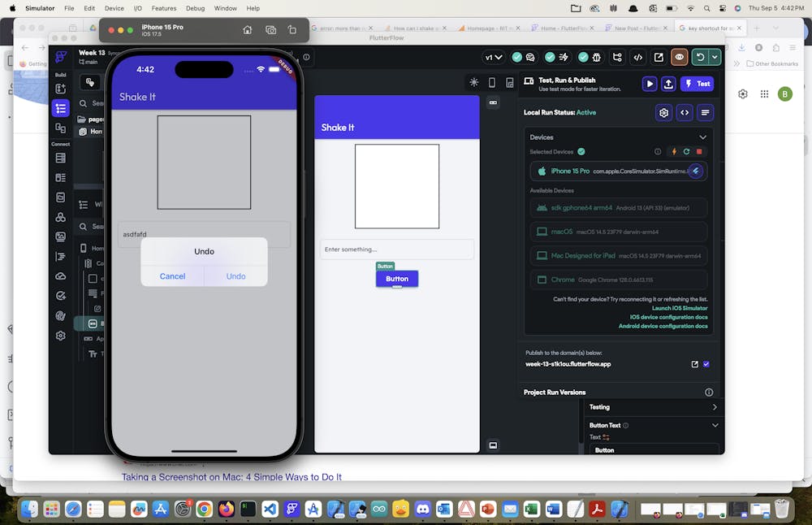
Task: Click the Enter something text field on canvas
Action: coord(397,249)
